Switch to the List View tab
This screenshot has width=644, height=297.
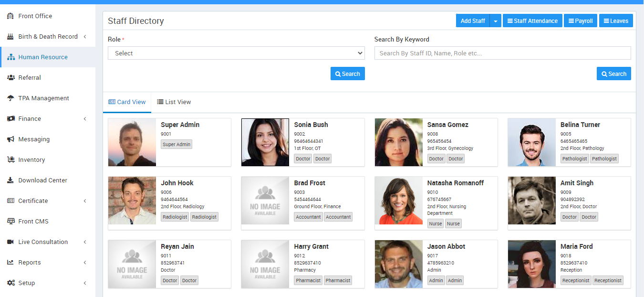[x=174, y=102]
